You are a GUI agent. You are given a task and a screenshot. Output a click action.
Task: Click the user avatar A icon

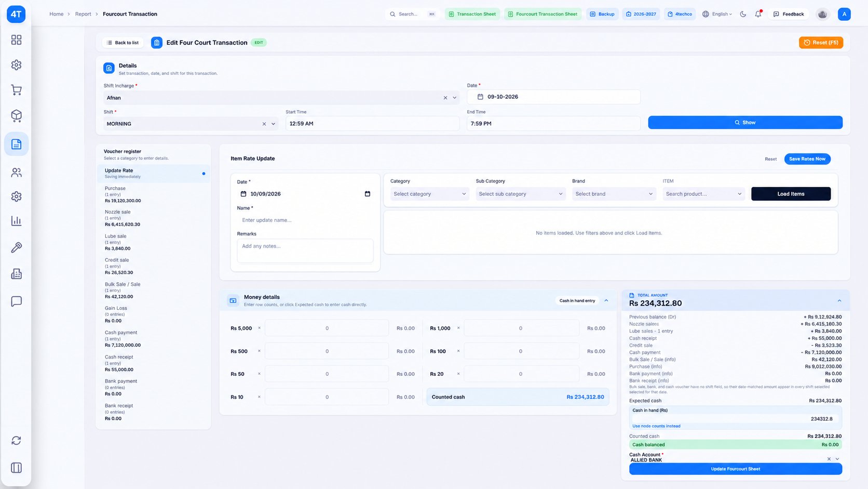(x=844, y=14)
